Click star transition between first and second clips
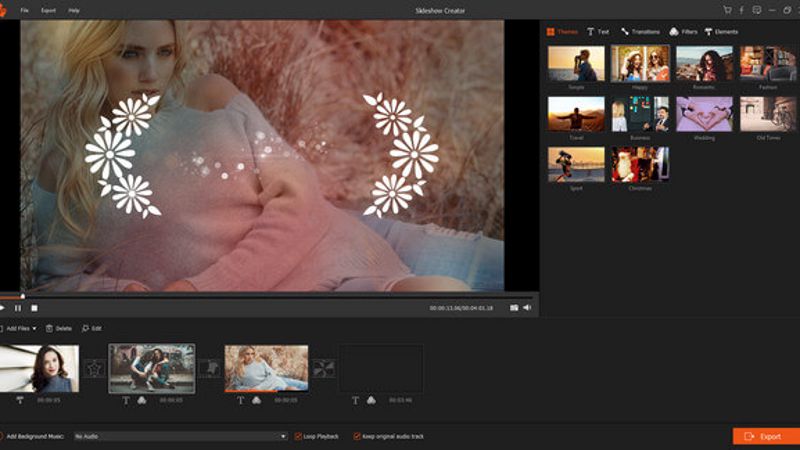800x450 pixels. point(94,368)
